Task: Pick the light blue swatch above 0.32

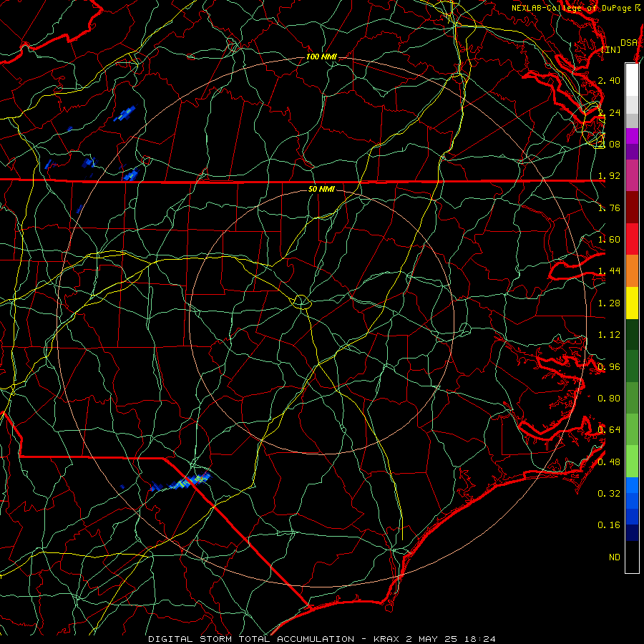Action: coord(632,485)
